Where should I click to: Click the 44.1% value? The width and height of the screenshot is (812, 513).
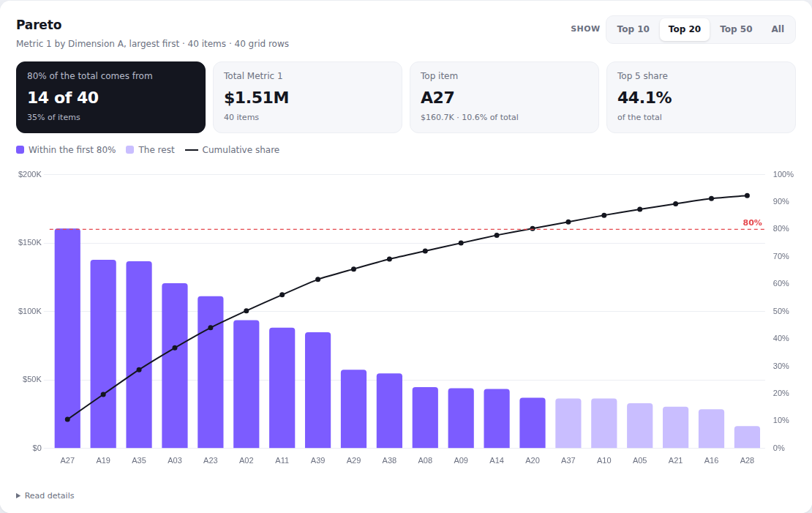pyautogui.click(x=644, y=97)
